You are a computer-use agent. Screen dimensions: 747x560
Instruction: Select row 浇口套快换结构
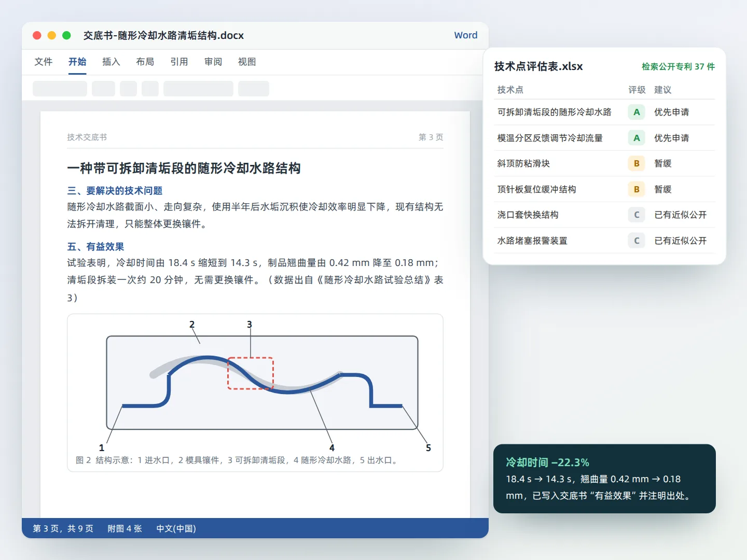[604, 215]
